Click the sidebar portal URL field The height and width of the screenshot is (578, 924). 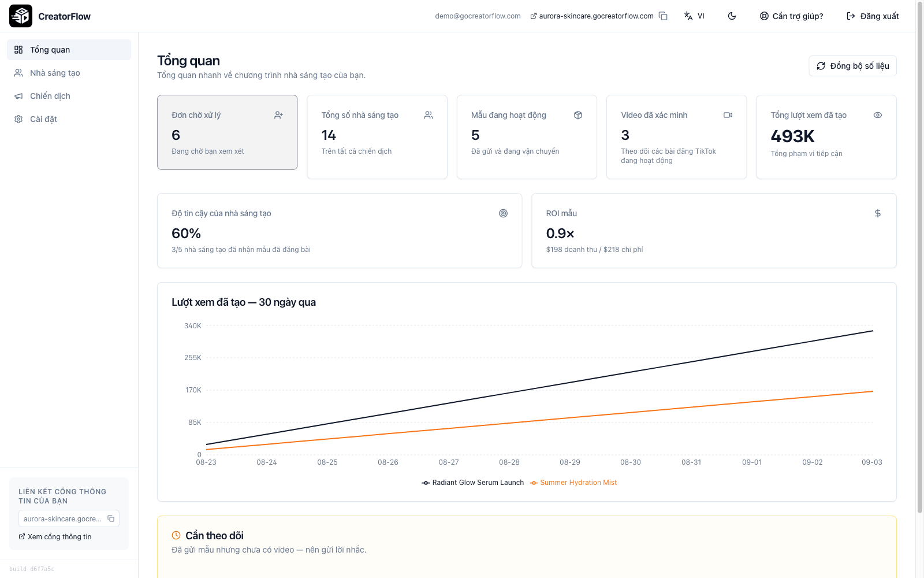tap(69, 518)
